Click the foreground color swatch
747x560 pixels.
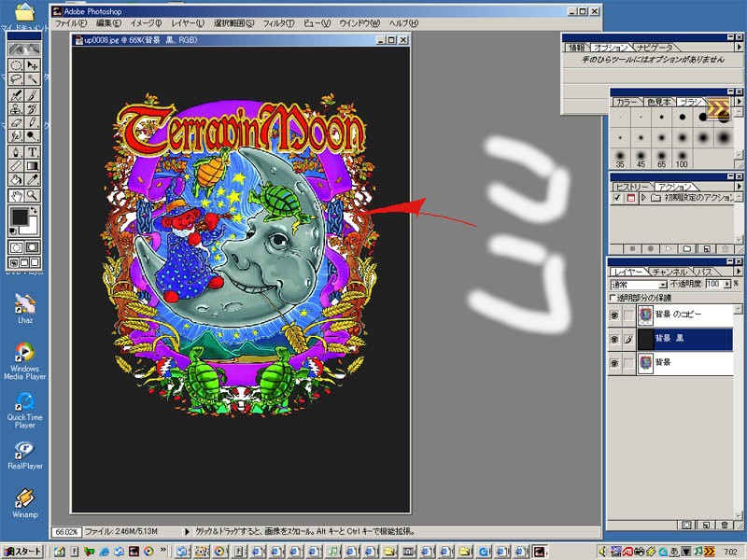(20, 217)
